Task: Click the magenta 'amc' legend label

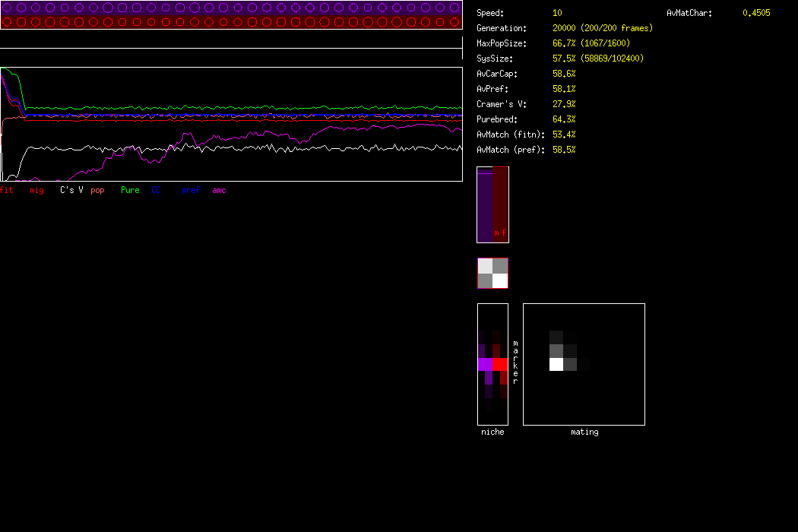Action: tap(219, 190)
